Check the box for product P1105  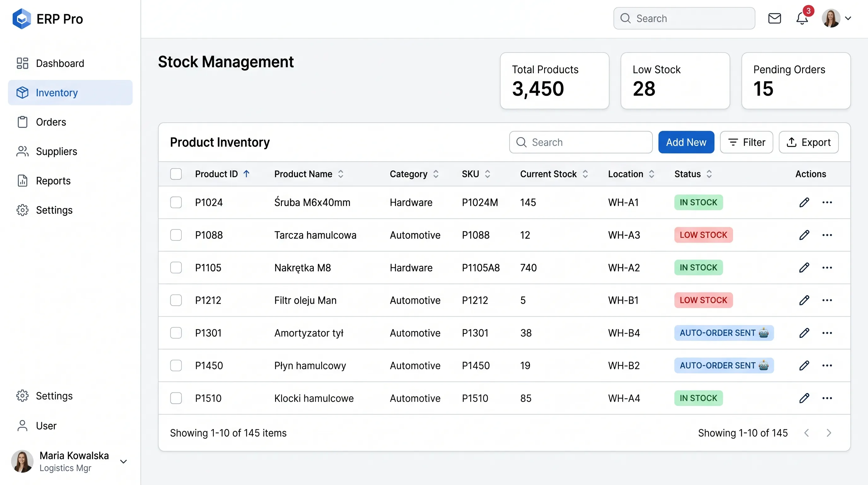[176, 267]
